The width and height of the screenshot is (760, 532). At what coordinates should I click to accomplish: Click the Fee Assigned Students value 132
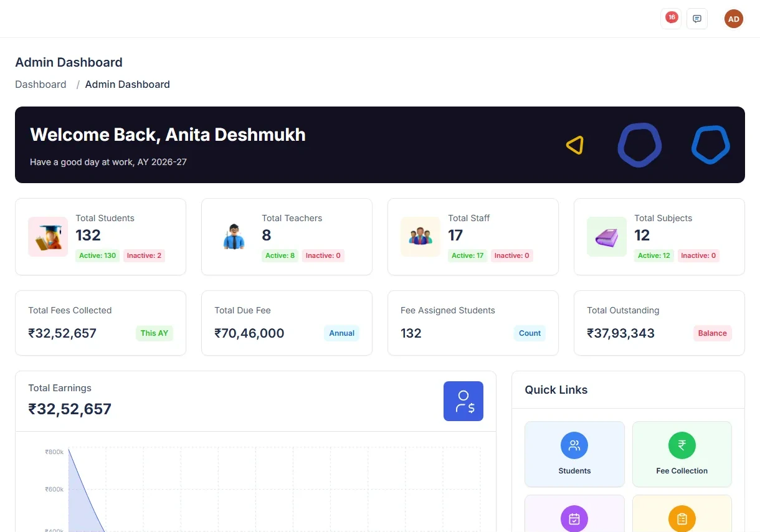coord(411,333)
